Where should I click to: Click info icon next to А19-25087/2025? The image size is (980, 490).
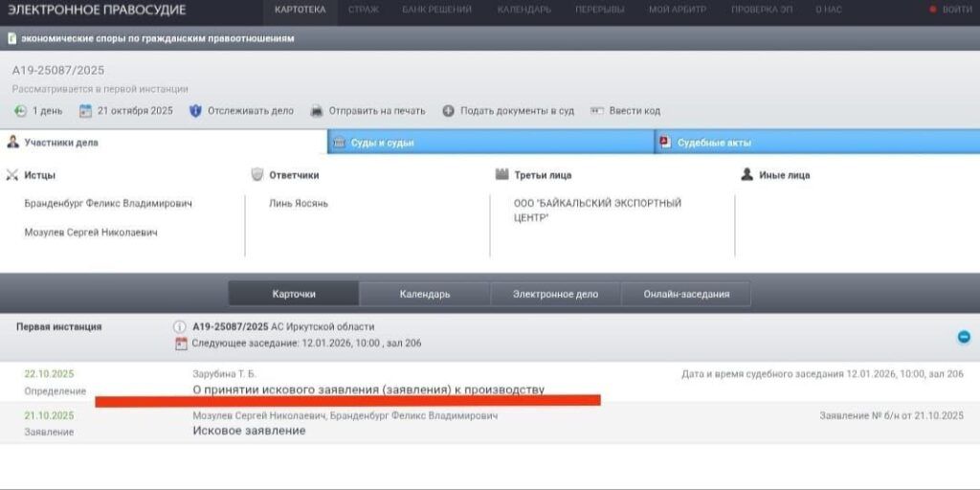(179, 327)
